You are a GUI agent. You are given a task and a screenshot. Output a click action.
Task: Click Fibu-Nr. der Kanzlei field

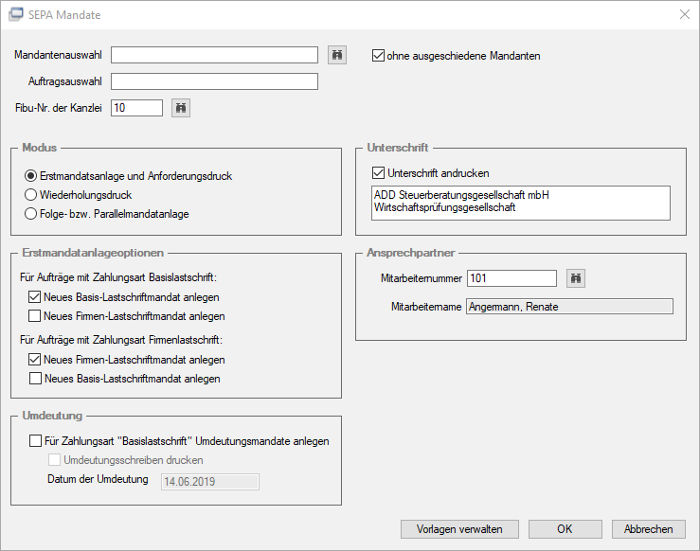pos(137,108)
